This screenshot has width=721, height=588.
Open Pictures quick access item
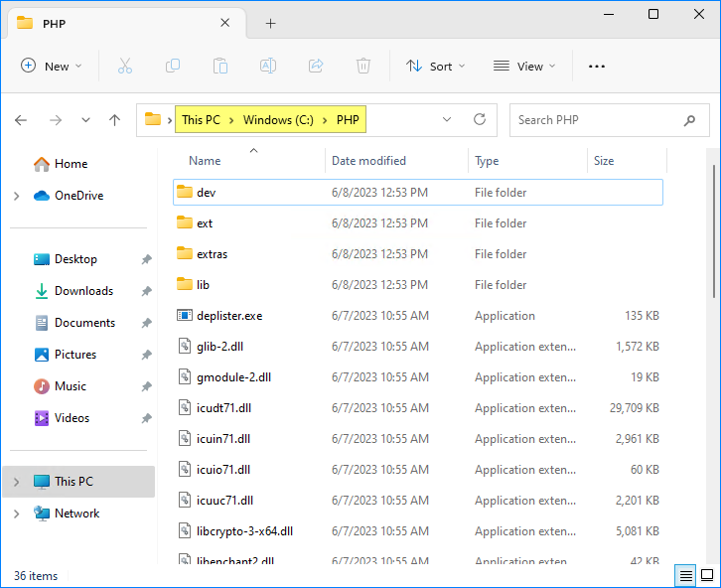pyautogui.click(x=66, y=355)
